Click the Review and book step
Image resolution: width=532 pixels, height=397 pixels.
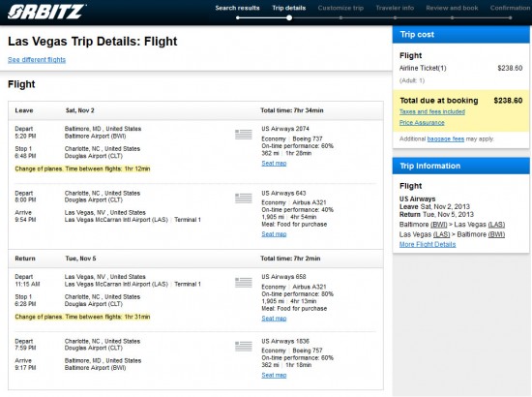tap(452, 8)
